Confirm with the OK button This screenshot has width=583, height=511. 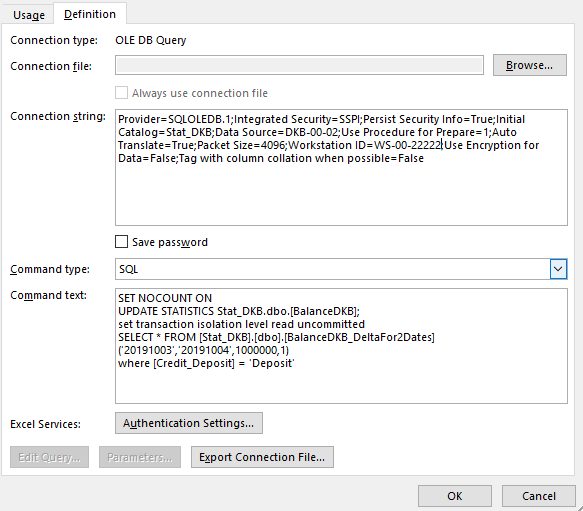(455, 496)
